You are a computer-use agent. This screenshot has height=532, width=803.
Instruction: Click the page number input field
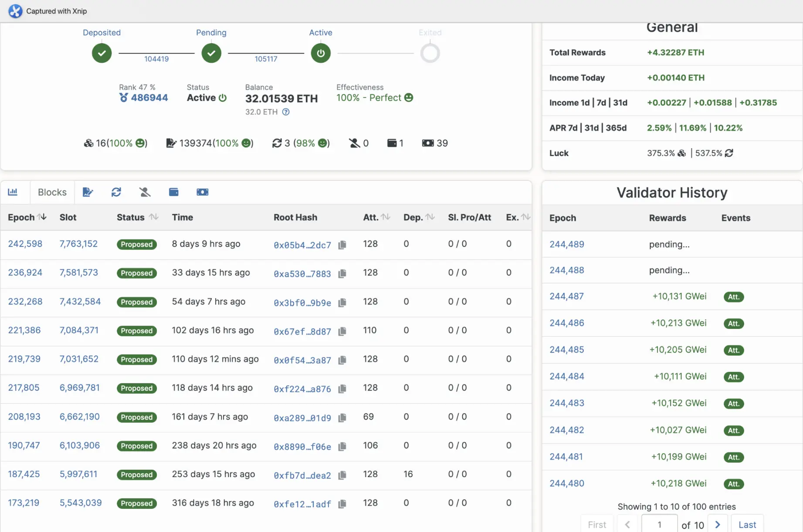(659, 525)
